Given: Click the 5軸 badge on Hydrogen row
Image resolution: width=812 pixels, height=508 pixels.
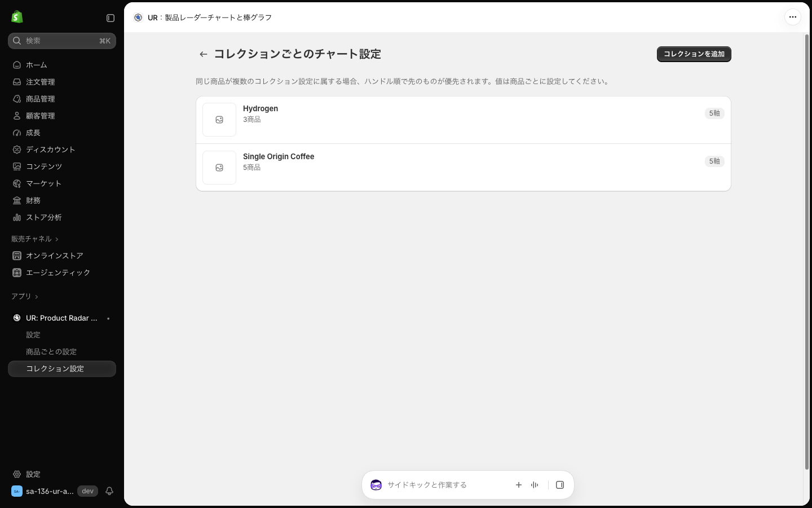Looking at the screenshot, I should coord(714,113).
